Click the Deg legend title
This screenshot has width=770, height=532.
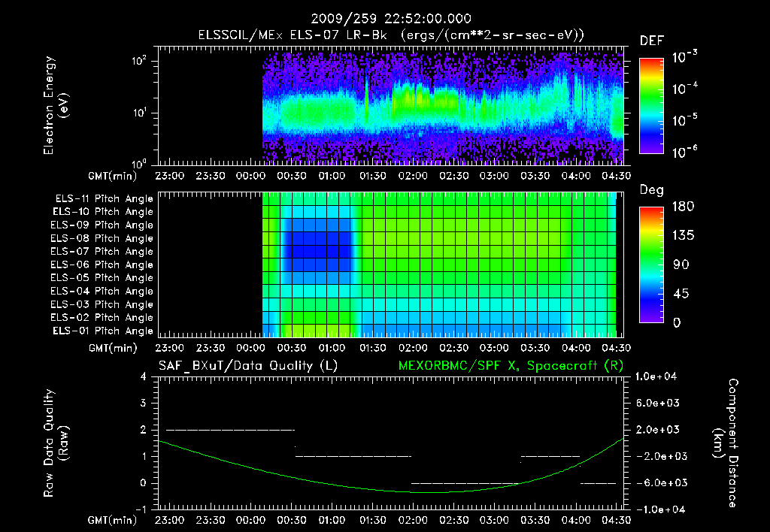(x=652, y=190)
